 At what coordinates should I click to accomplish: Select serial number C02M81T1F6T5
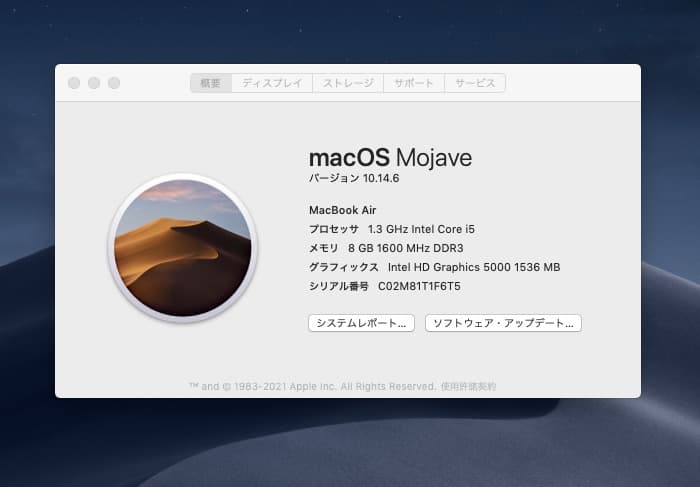click(419, 286)
